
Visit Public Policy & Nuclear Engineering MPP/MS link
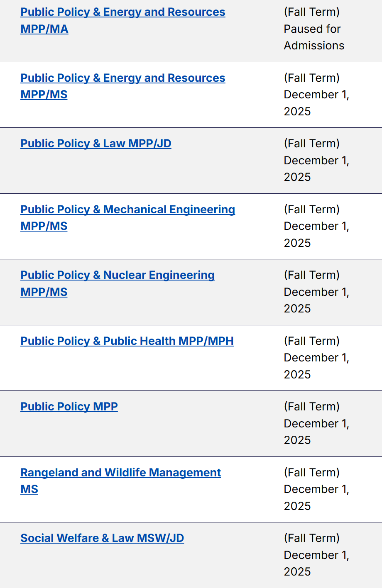click(117, 275)
